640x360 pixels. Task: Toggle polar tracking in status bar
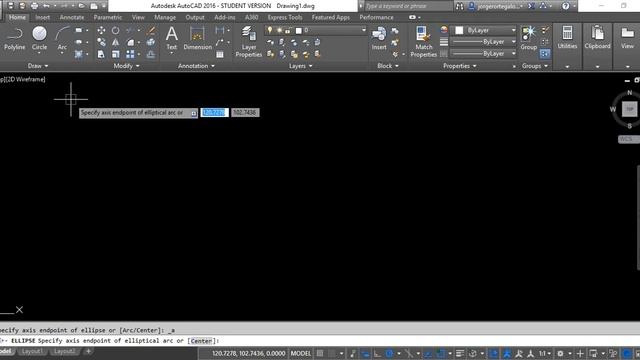(389, 353)
